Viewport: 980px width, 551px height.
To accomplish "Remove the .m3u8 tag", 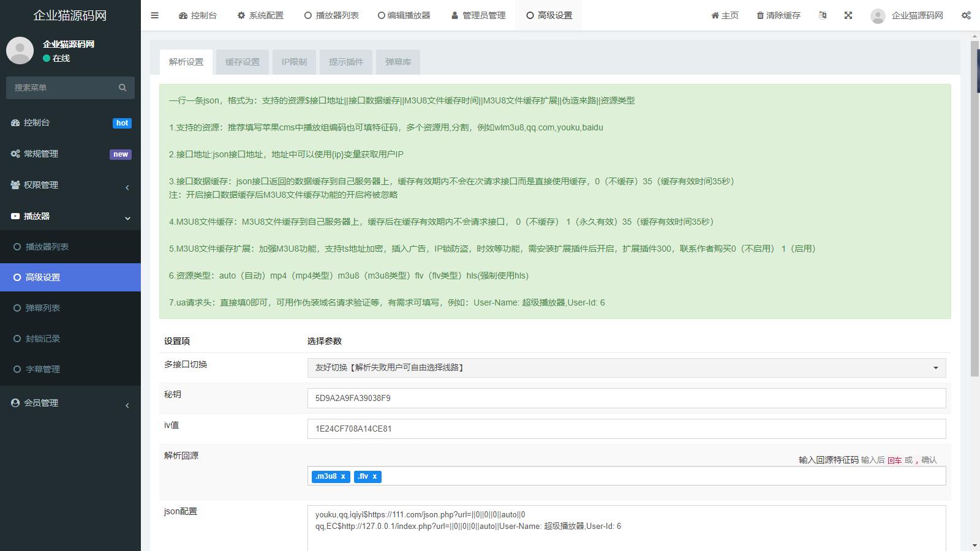I will 343,476.
